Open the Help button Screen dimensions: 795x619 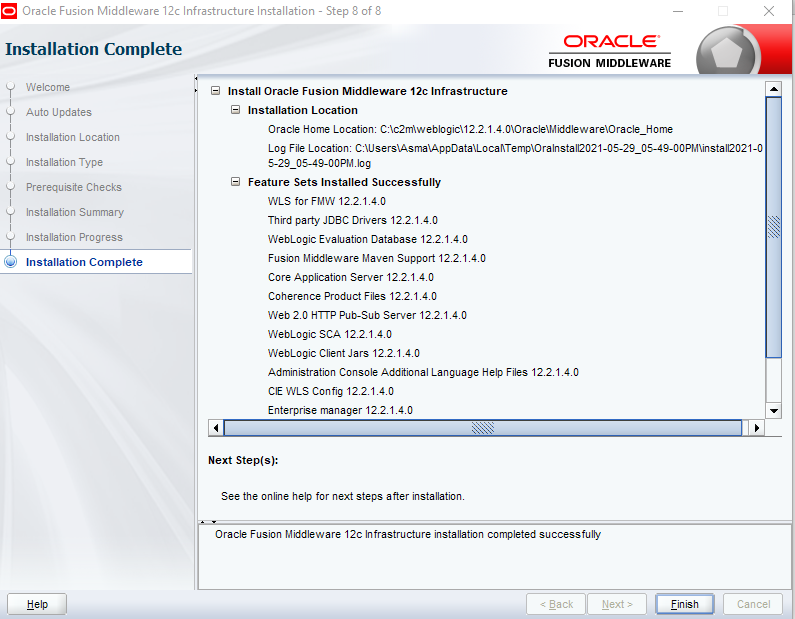point(37,604)
